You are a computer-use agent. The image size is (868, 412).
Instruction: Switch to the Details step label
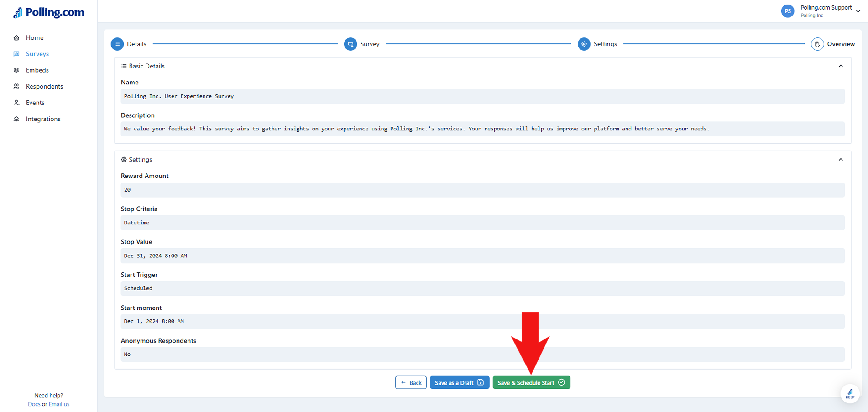(x=136, y=44)
